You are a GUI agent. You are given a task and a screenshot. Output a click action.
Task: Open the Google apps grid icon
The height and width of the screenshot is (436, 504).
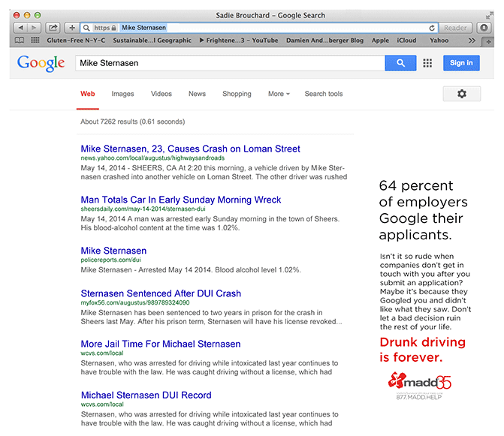pyautogui.click(x=427, y=63)
